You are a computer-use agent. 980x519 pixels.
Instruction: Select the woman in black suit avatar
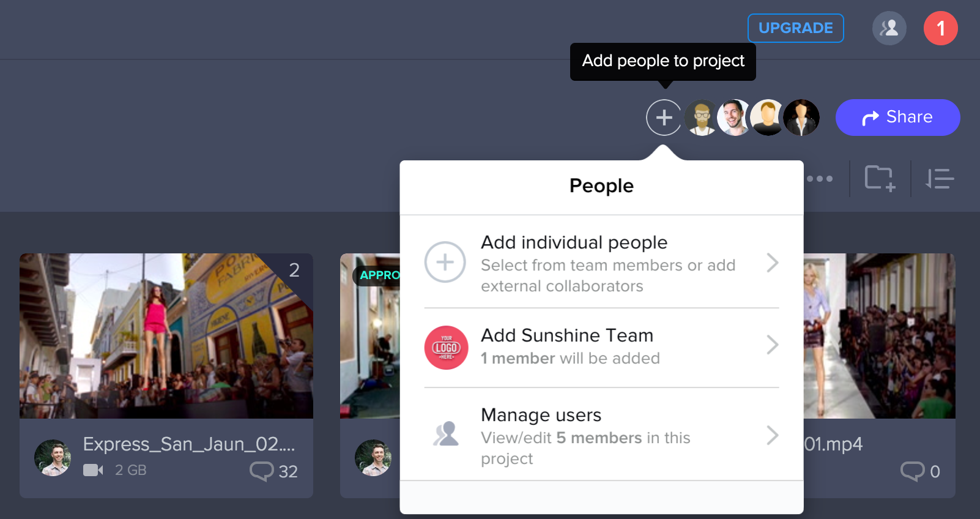(801, 118)
